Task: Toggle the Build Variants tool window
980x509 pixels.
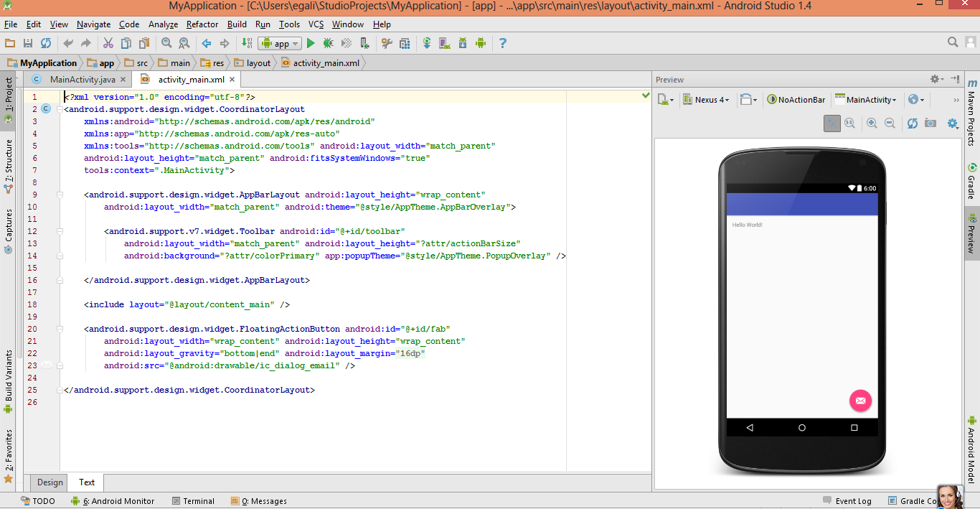Action: tap(9, 382)
